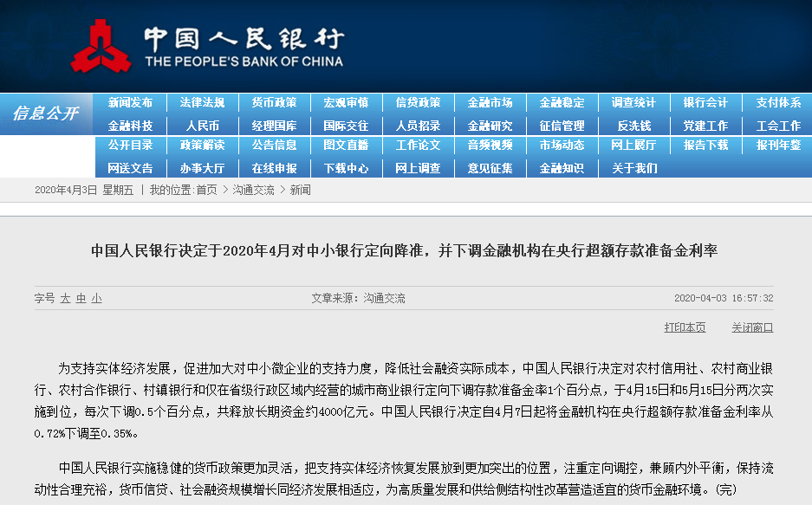This screenshot has width=812, height=505.
Task: Open 图文直播 navigation item
Action: 346,145
